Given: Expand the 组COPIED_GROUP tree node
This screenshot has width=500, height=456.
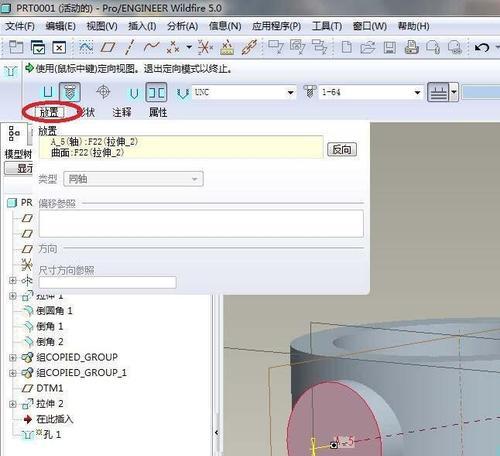Looking at the screenshot, I should 13,357.
